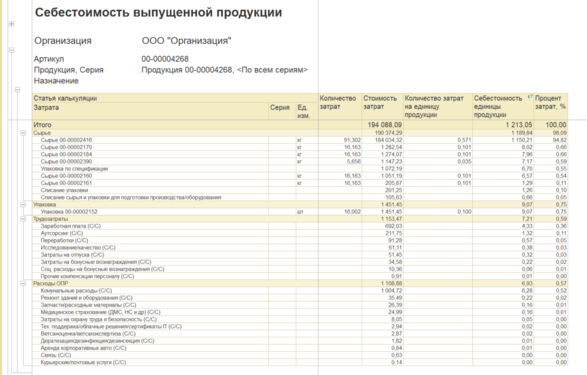Click the Ед. изм. column header
The height and width of the screenshot is (375, 587).
pyautogui.click(x=304, y=112)
